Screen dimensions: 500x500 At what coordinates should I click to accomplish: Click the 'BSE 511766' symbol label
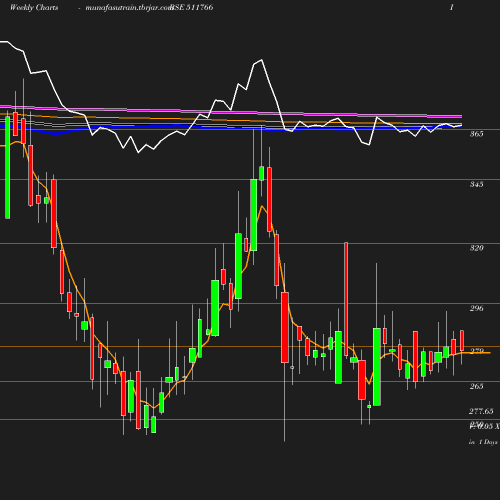(192, 7)
